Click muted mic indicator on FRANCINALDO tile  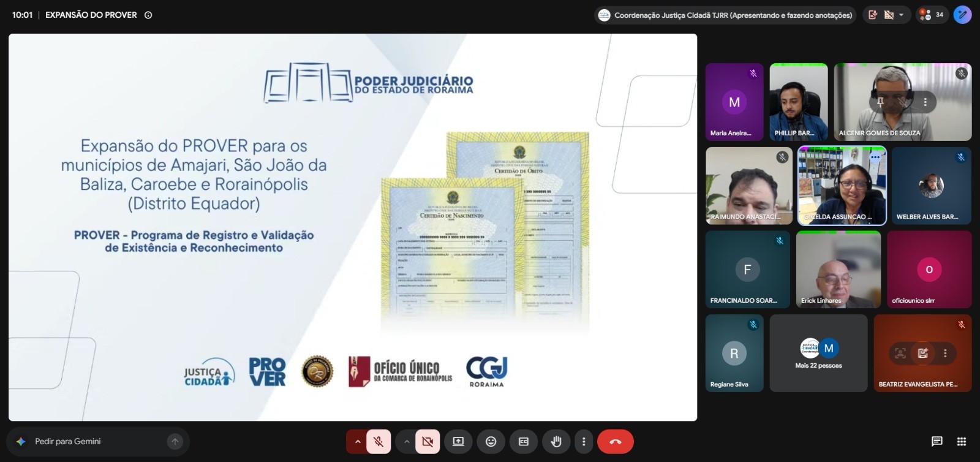(780, 241)
